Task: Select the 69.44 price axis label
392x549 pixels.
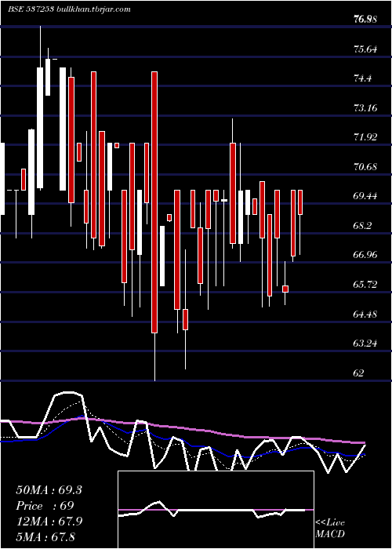Action: (365, 196)
